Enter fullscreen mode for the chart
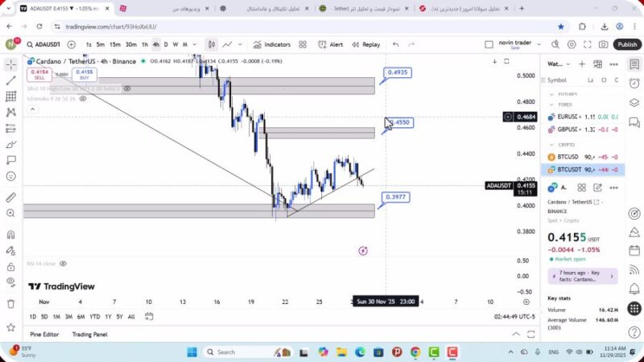Image resolution: width=644 pixels, height=362 pixels. click(x=585, y=45)
